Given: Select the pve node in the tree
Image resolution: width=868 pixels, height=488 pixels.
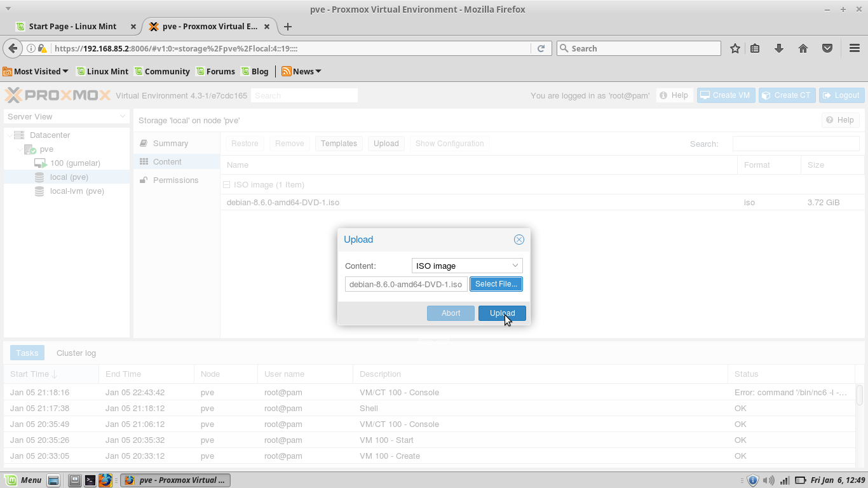Looking at the screenshot, I should (x=46, y=149).
